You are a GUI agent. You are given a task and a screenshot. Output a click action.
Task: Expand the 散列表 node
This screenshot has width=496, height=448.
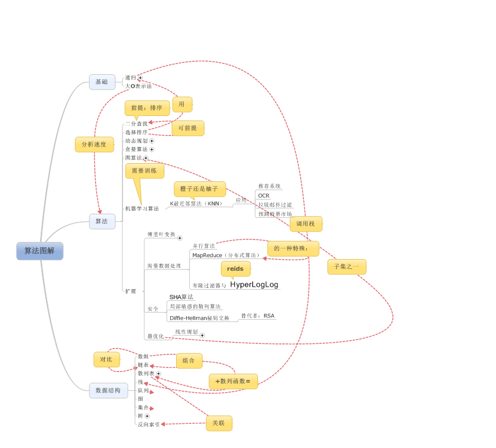click(x=158, y=373)
